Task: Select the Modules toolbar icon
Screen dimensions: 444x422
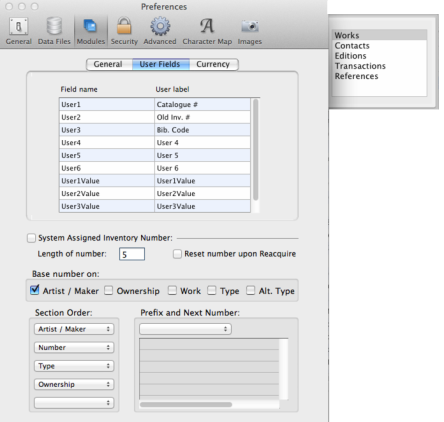Action: (x=91, y=31)
